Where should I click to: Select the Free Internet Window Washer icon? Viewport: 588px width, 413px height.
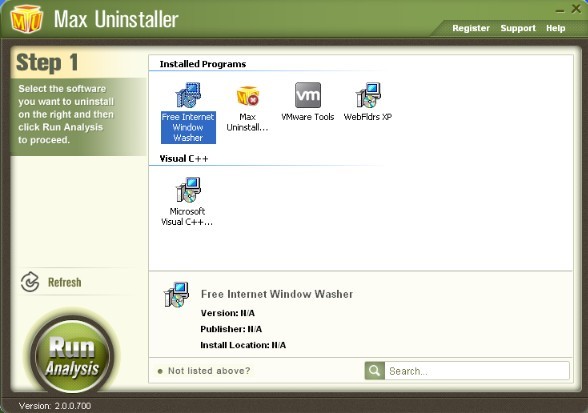click(x=188, y=95)
